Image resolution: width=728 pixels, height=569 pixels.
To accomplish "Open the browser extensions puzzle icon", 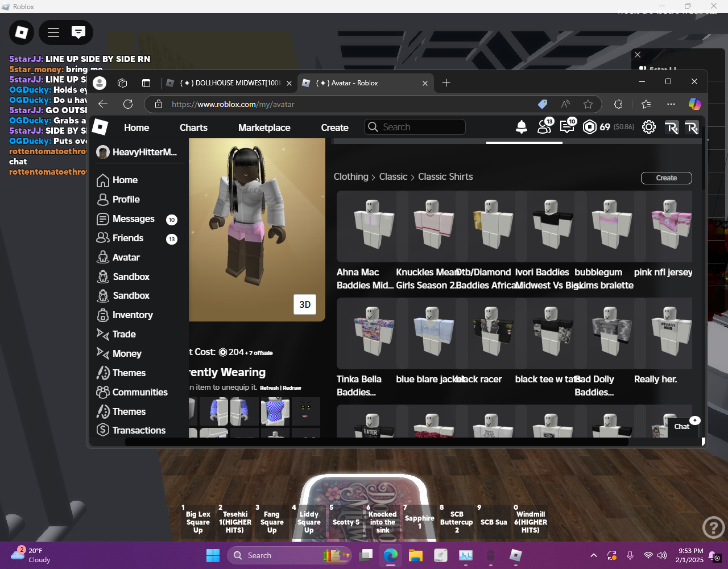I will [618, 104].
